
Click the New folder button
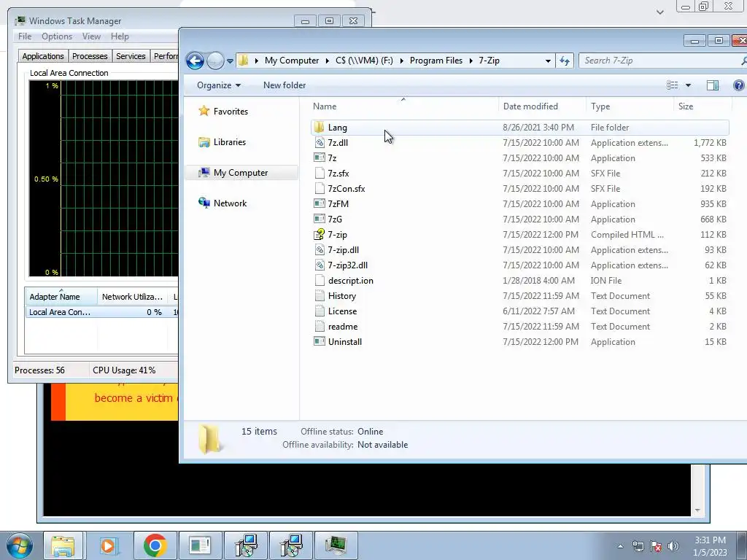tap(285, 85)
